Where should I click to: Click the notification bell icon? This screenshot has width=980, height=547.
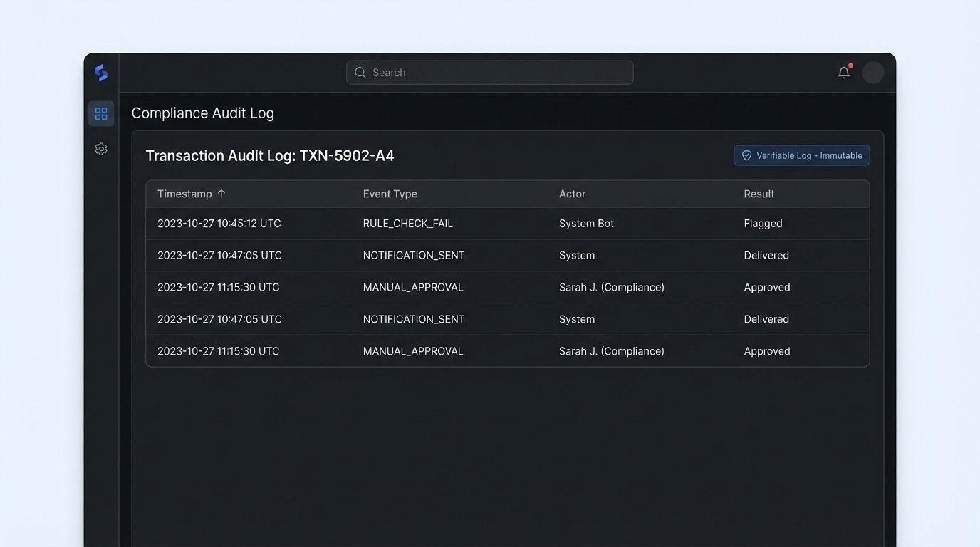[x=844, y=73]
